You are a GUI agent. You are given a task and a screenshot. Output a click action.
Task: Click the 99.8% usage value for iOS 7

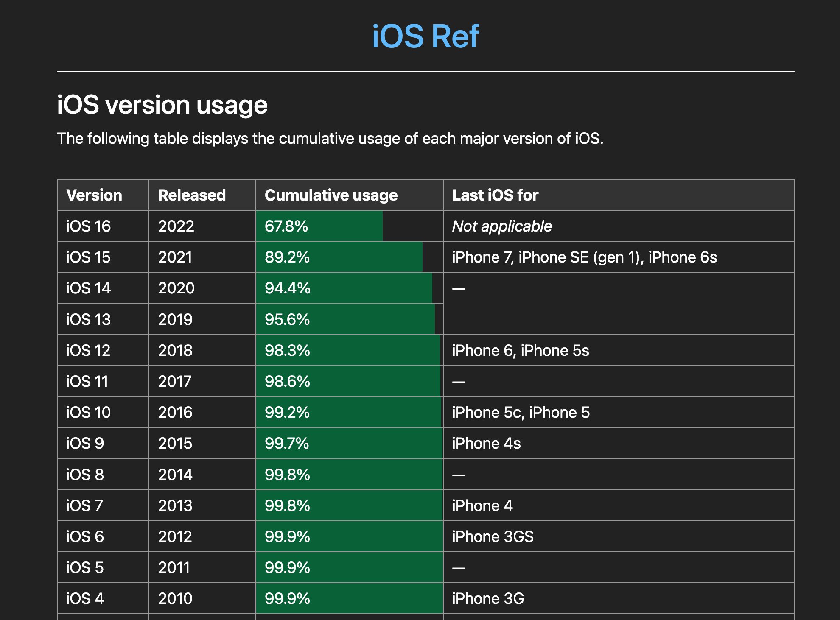pos(287,505)
